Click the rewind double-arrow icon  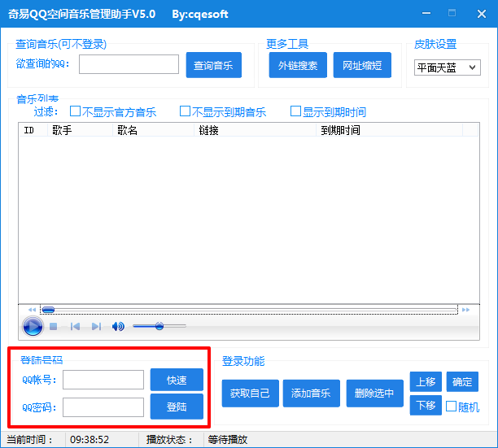point(32,310)
